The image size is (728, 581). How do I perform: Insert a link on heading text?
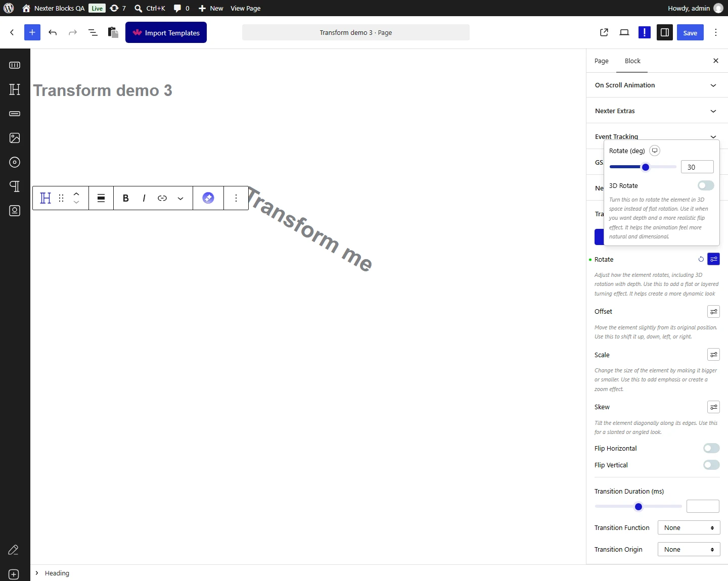pyautogui.click(x=162, y=198)
